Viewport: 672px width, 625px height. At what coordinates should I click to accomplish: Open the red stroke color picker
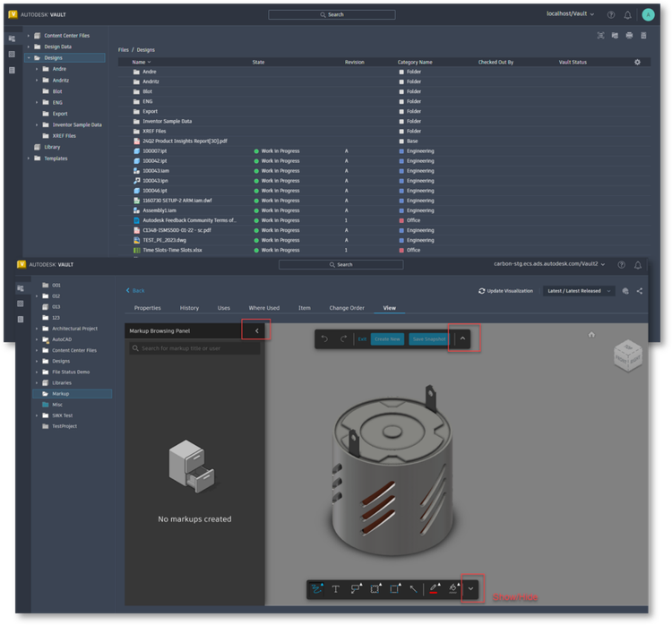coord(434,589)
